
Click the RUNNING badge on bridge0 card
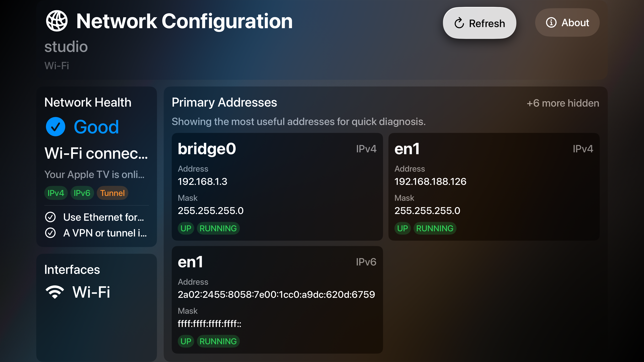click(218, 228)
